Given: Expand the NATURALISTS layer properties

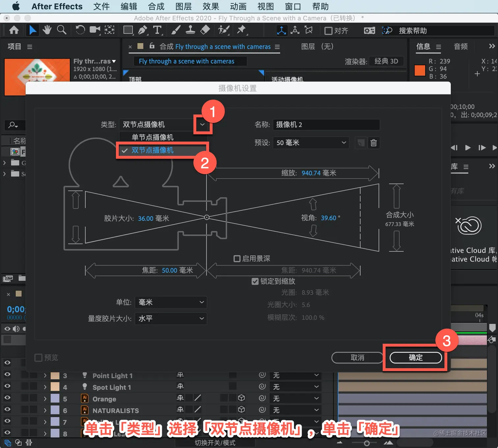Looking at the screenshot, I should coord(45,410).
